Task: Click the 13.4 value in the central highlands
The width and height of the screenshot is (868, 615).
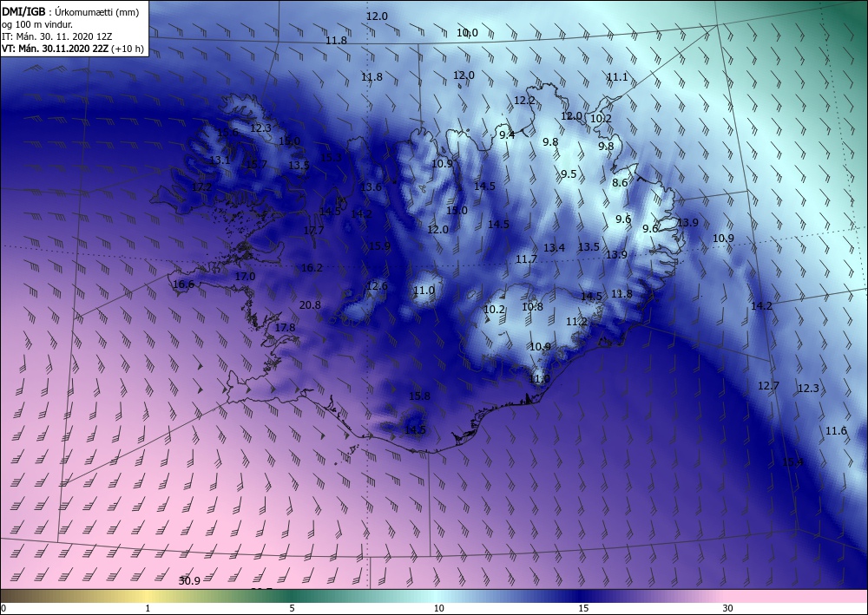Action: 554,248
